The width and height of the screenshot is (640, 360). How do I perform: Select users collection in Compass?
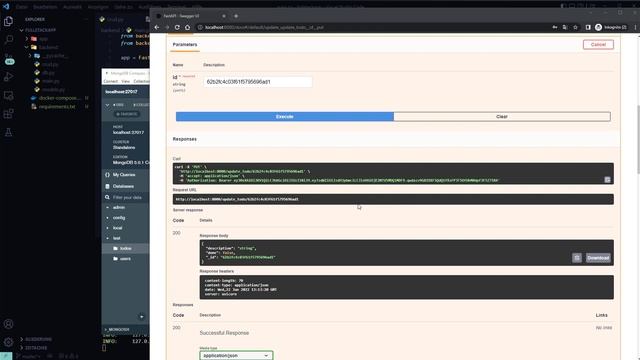point(125,259)
